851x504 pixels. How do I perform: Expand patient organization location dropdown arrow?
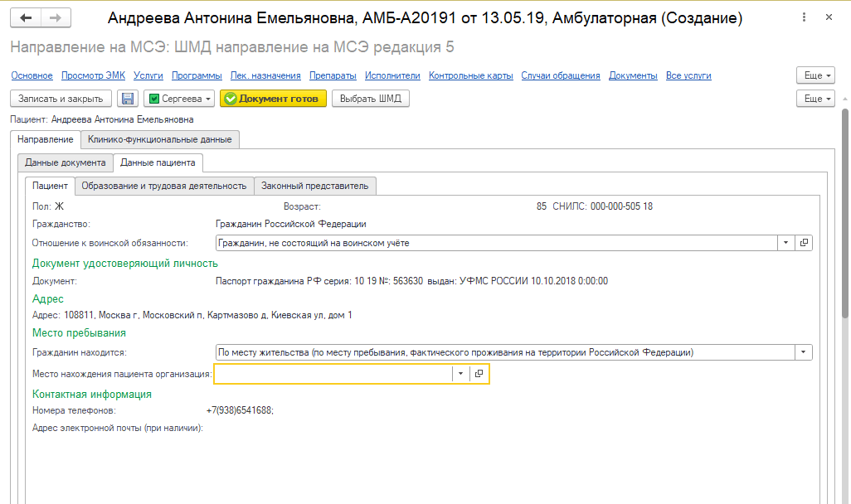tap(461, 374)
